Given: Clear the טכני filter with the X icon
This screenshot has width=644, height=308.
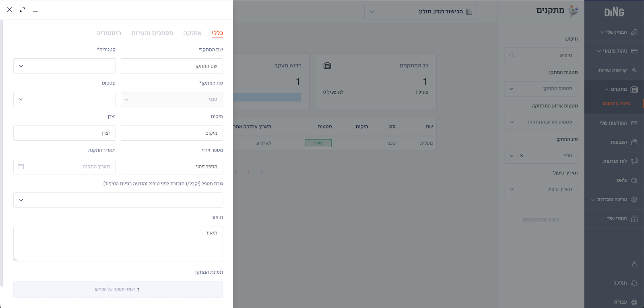Looking at the screenshot, I should pyautogui.click(x=522, y=156).
